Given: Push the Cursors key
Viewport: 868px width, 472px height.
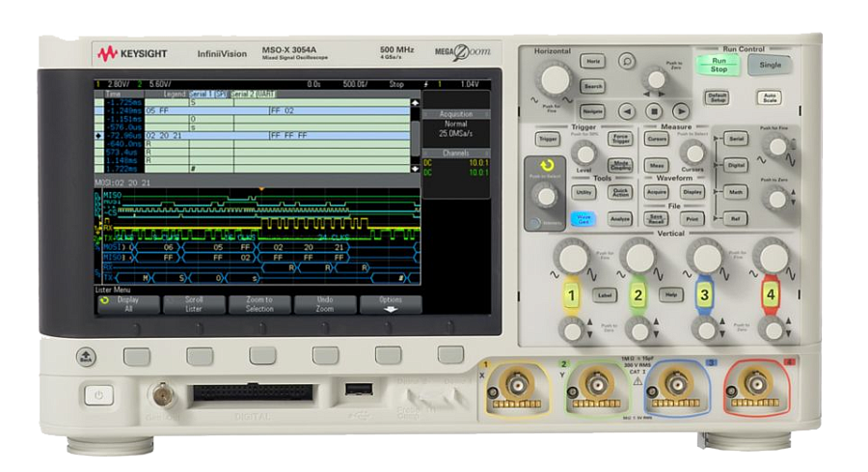Looking at the screenshot, I should (657, 139).
